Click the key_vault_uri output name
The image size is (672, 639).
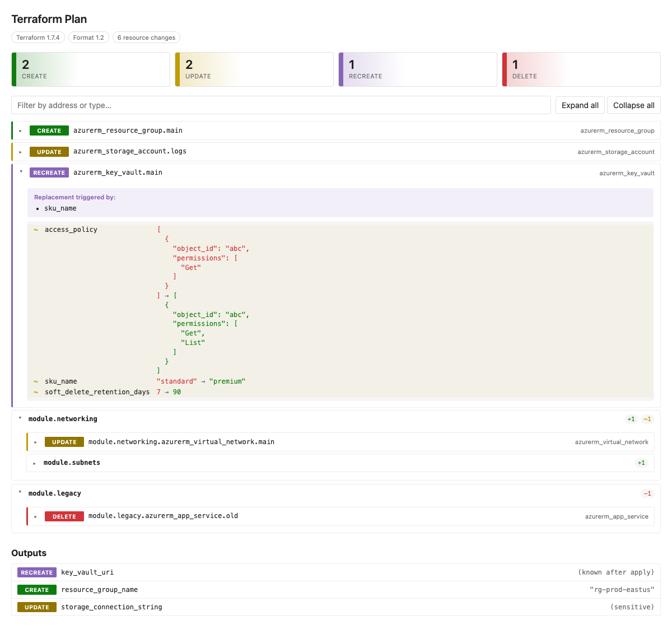click(87, 572)
